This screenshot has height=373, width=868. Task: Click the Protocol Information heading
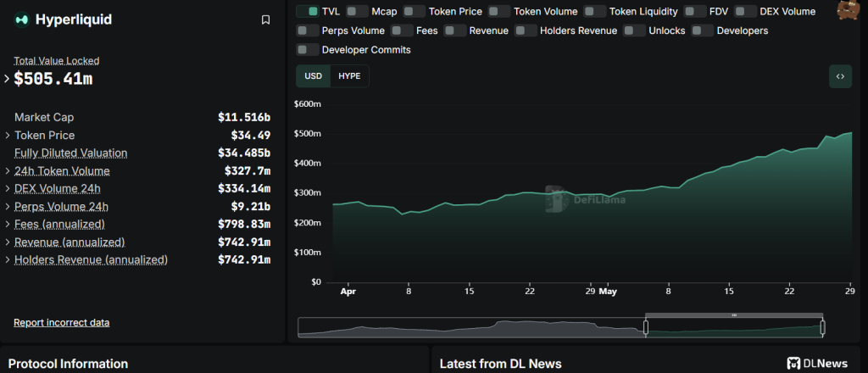[x=68, y=364]
